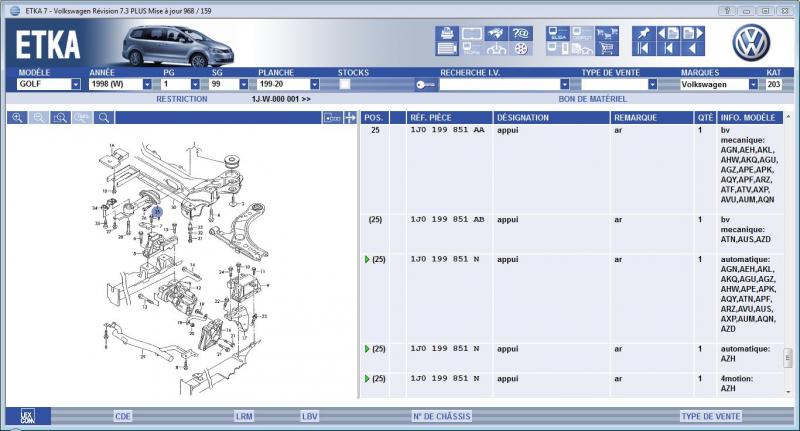Open the parts list icon below the printer
Screen dimensions: 800x431
(x=447, y=49)
